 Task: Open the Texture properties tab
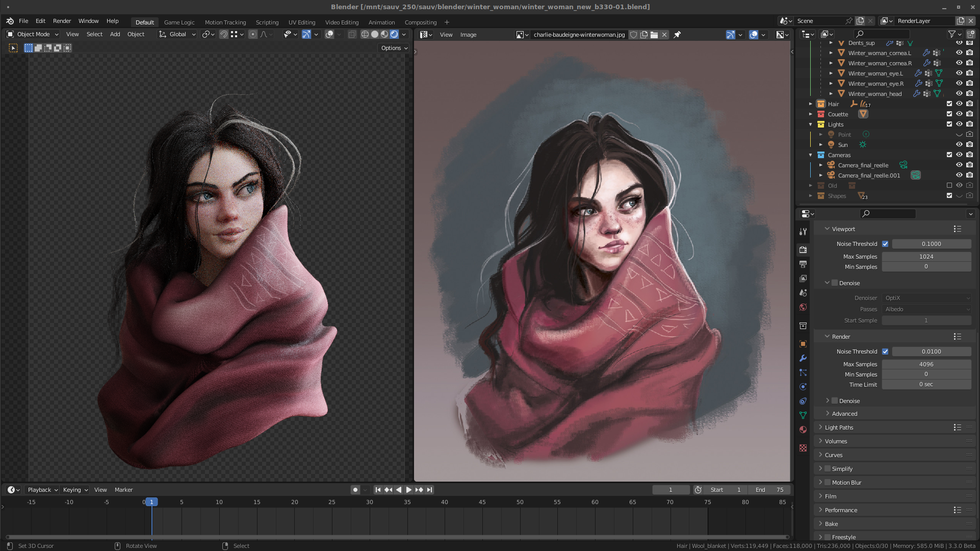[803, 448]
